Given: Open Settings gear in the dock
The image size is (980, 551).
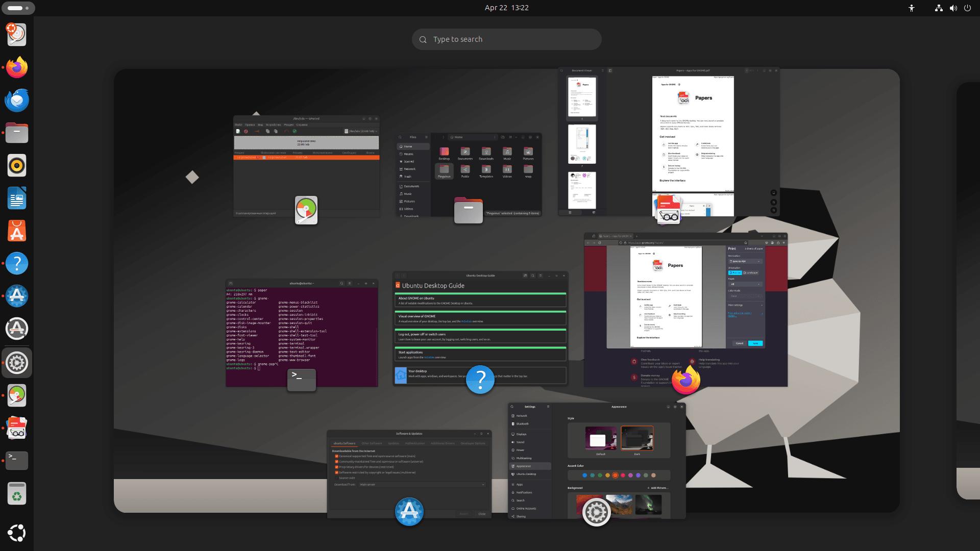Looking at the screenshot, I should pos(17,363).
